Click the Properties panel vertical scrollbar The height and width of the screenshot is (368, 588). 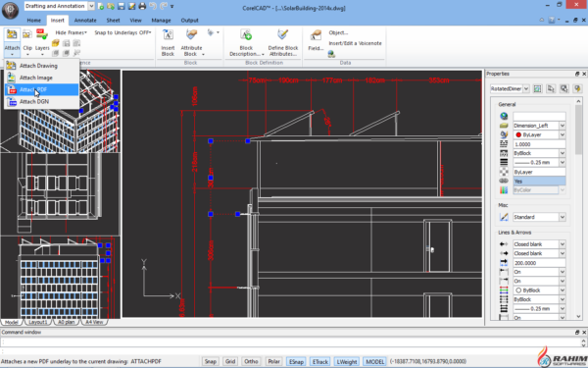tap(578, 209)
